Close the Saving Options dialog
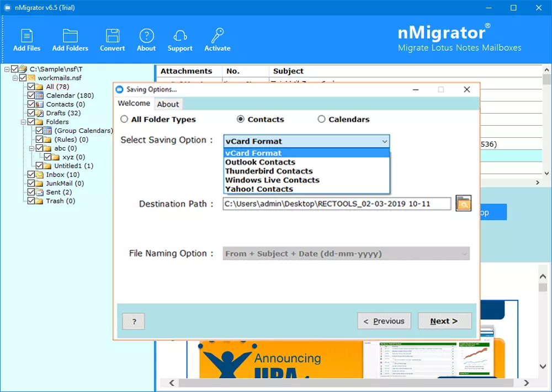 pyautogui.click(x=467, y=89)
